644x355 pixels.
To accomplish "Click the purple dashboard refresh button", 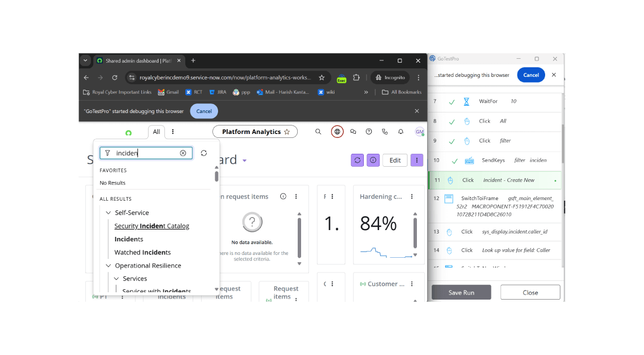I will pos(358,160).
